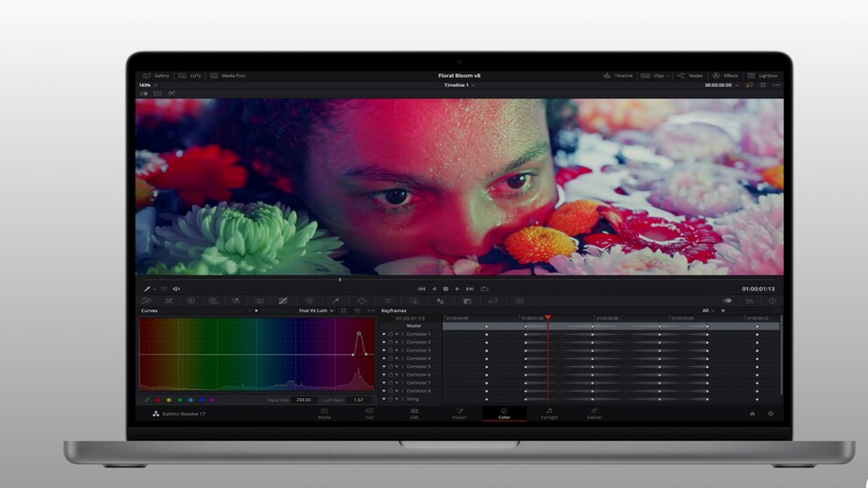868x488 pixels.
Task: Stop playback
Action: pyautogui.click(x=446, y=288)
